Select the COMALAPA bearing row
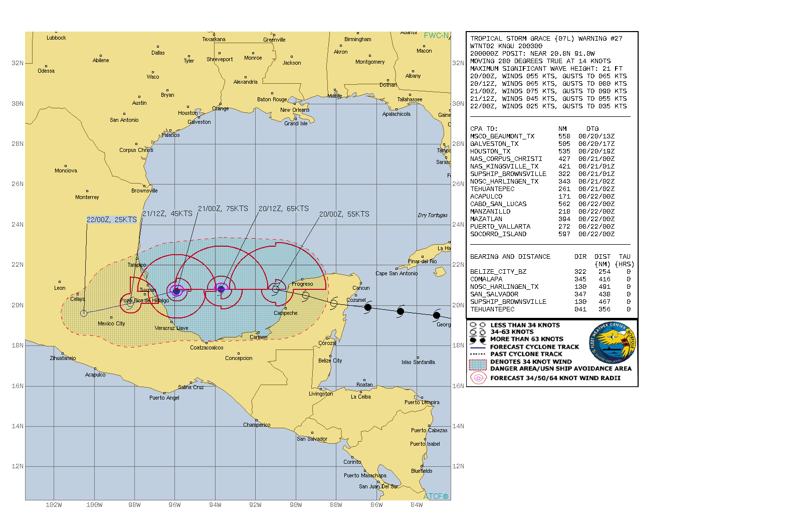The image size is (786, 532). (550, 279)
